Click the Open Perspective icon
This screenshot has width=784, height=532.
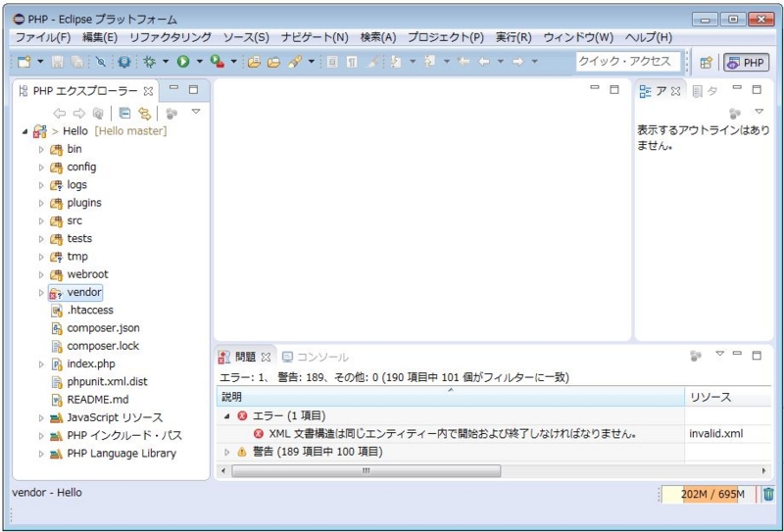[706, 63]
